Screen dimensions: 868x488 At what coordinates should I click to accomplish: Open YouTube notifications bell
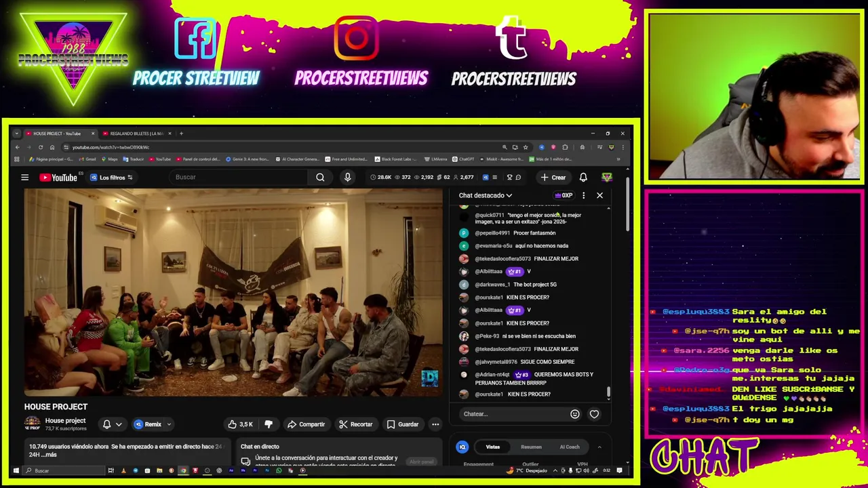583,178
